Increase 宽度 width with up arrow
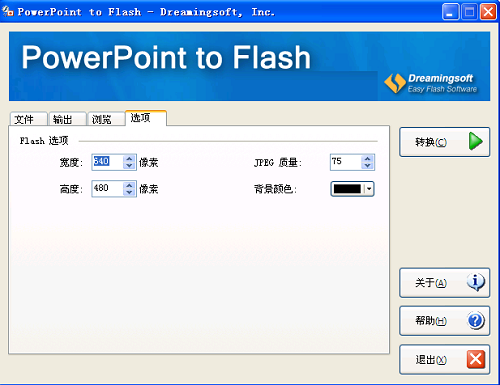 pyautogui.click(x=129, y=159)
